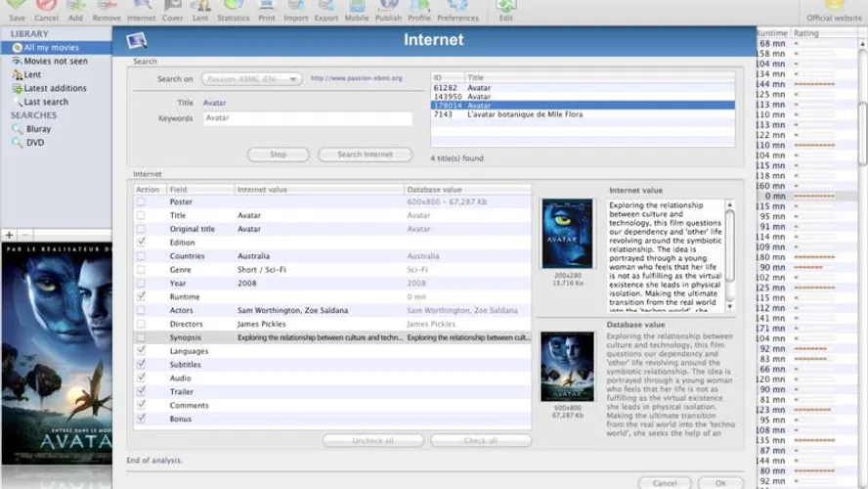
Task: Open the Latest additions list
Action: (56, 88)
